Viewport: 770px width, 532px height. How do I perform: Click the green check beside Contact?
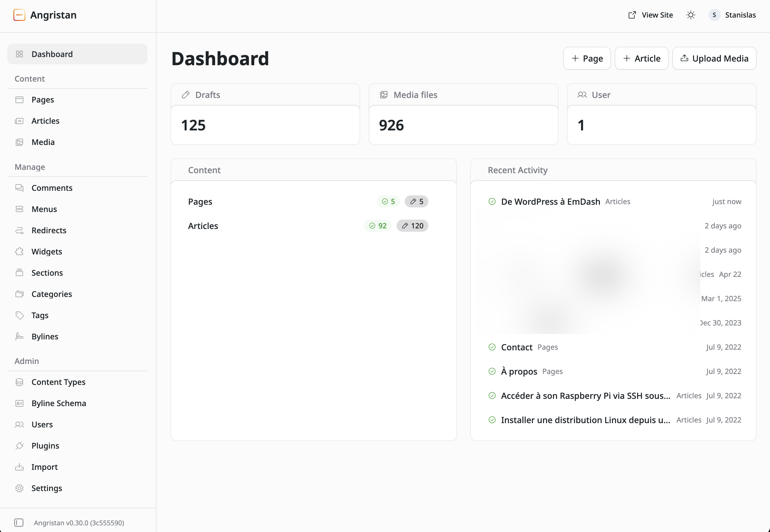point(492,347)
